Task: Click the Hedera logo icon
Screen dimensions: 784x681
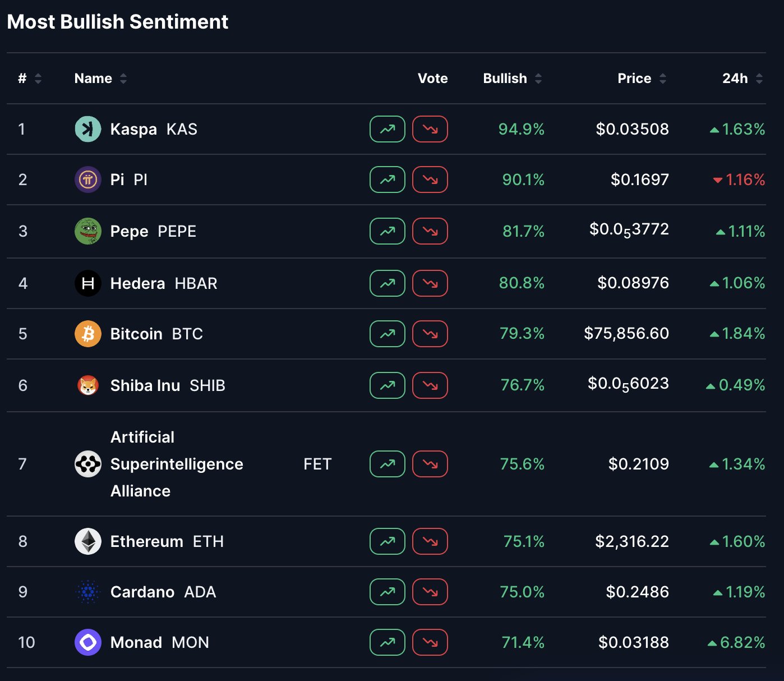Action: 88,283
